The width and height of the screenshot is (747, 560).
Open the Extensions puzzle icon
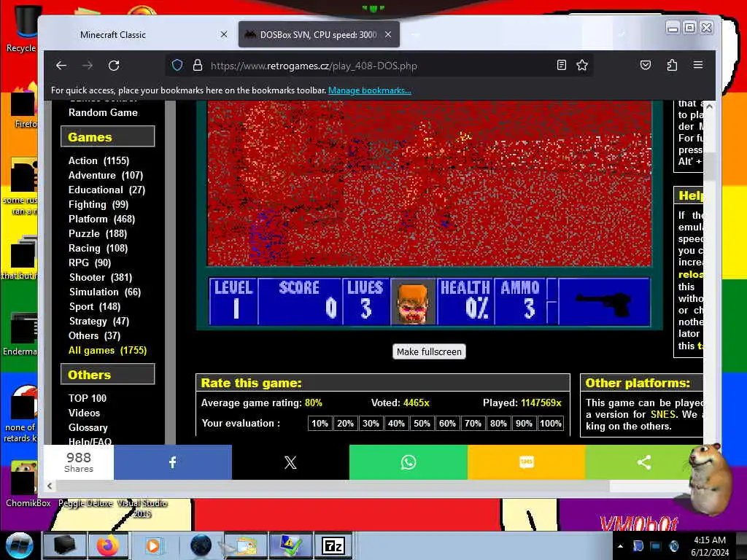click(672, 65)
